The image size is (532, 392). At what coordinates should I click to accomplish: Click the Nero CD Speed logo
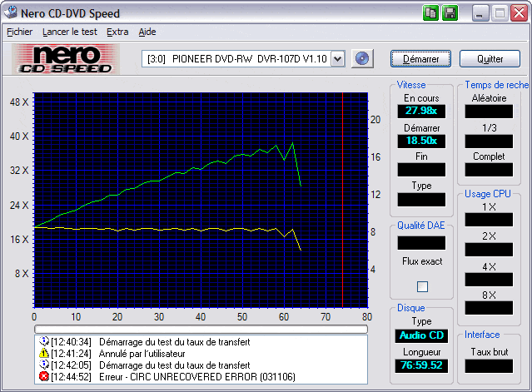65,59
